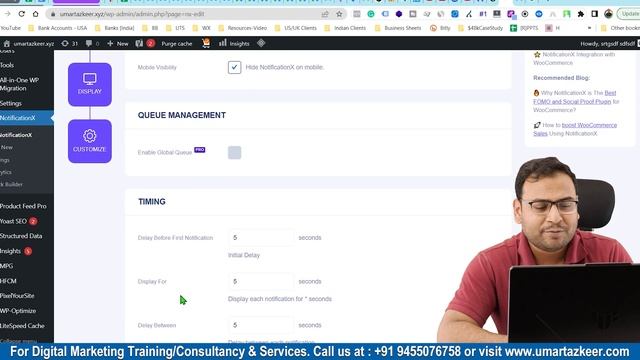Open the YouTube bookmark

pyautogui.click(x=11, y=28)
